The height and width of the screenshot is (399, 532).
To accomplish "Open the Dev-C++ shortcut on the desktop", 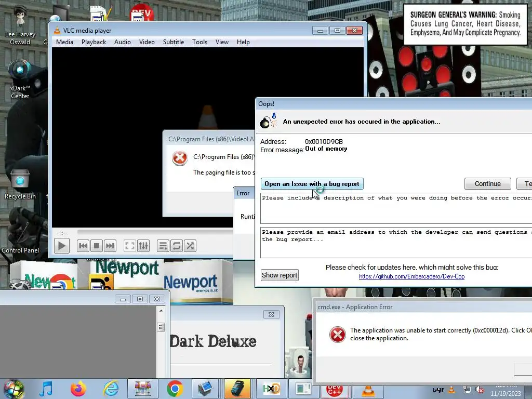I will tap(142, 12).
